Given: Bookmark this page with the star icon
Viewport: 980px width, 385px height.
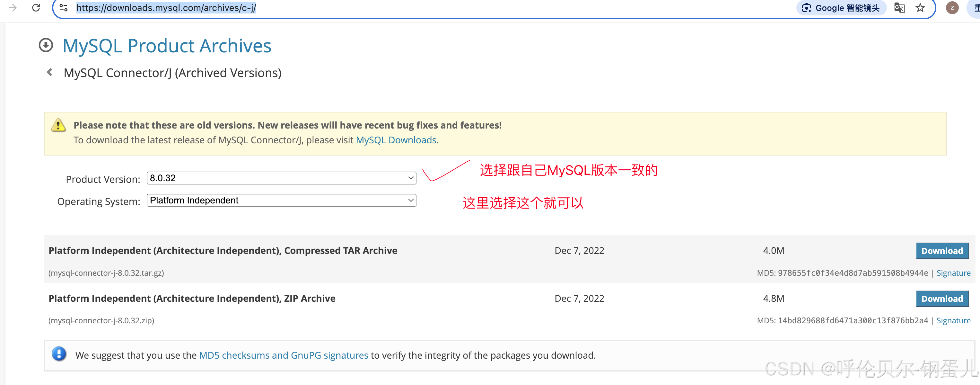Looking at the screenshot, I should click(920, 8).
